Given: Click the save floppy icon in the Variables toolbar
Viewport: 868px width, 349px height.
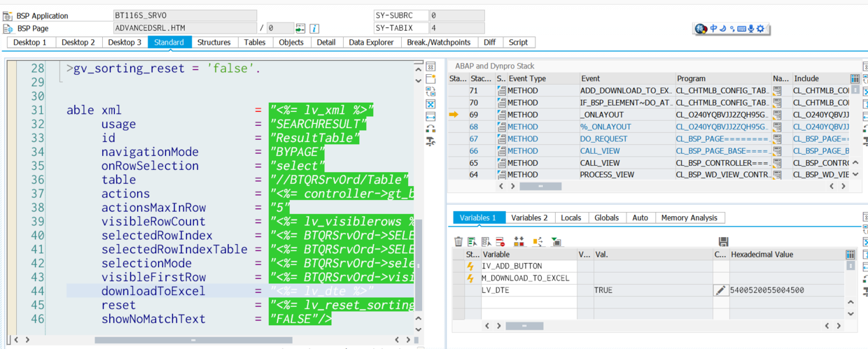Looking at the screenshot, I should coord(723,241).
